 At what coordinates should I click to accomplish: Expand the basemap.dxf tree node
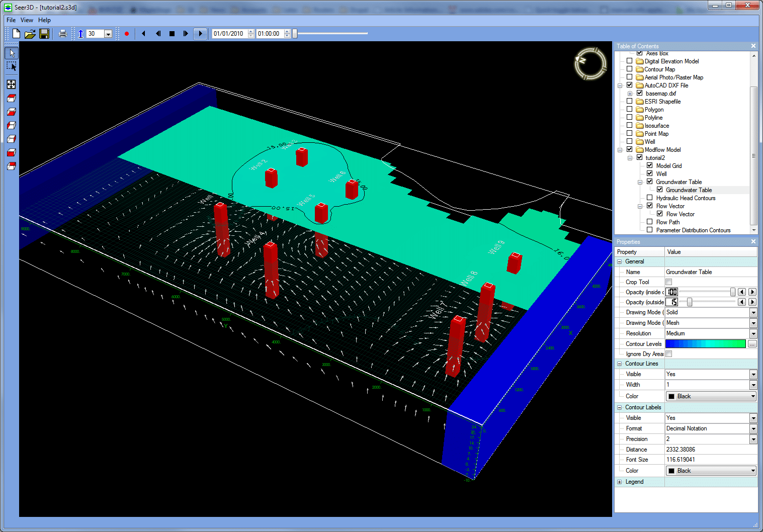[630, 94]
